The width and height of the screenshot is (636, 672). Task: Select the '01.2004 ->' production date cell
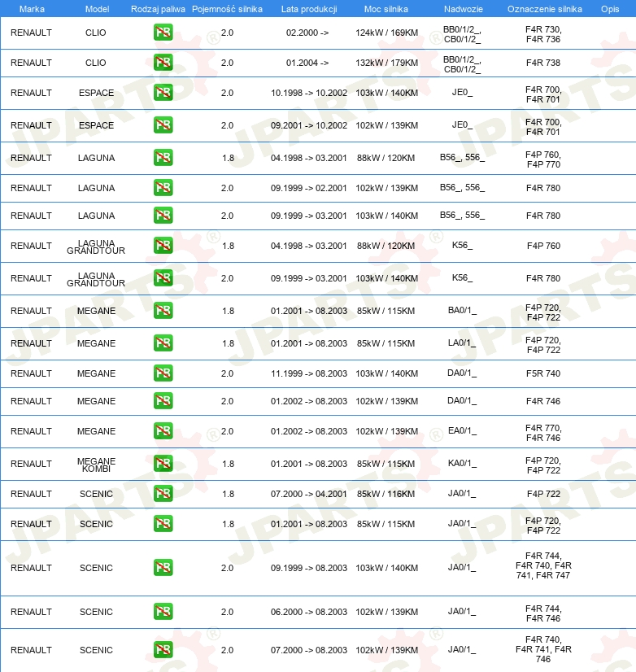307,63
